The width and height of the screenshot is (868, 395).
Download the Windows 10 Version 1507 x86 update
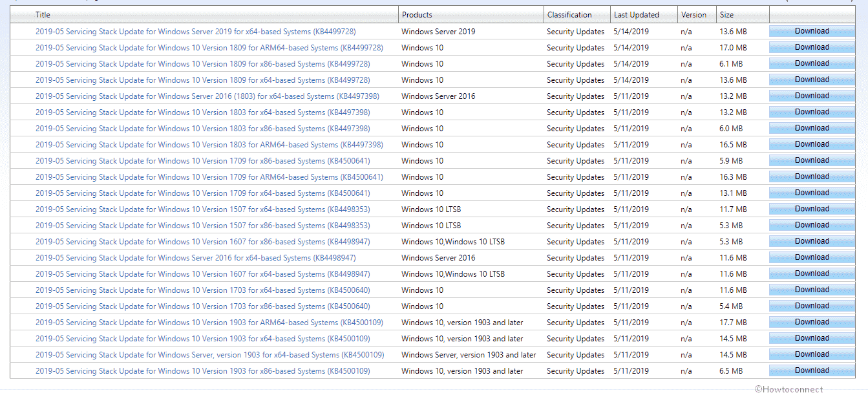[x=812, y=225]
